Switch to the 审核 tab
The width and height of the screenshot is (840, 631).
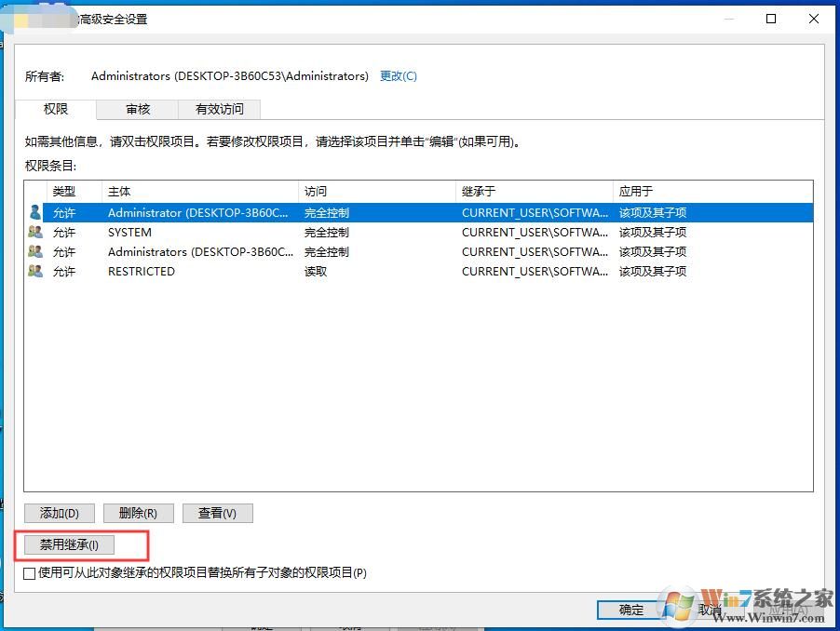(137, 109)
